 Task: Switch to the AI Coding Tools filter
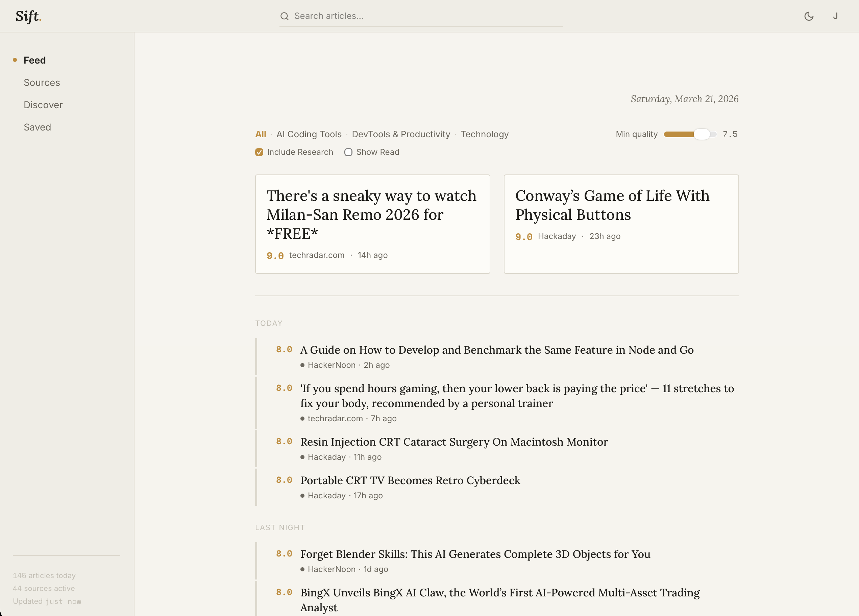click(309, 134)
